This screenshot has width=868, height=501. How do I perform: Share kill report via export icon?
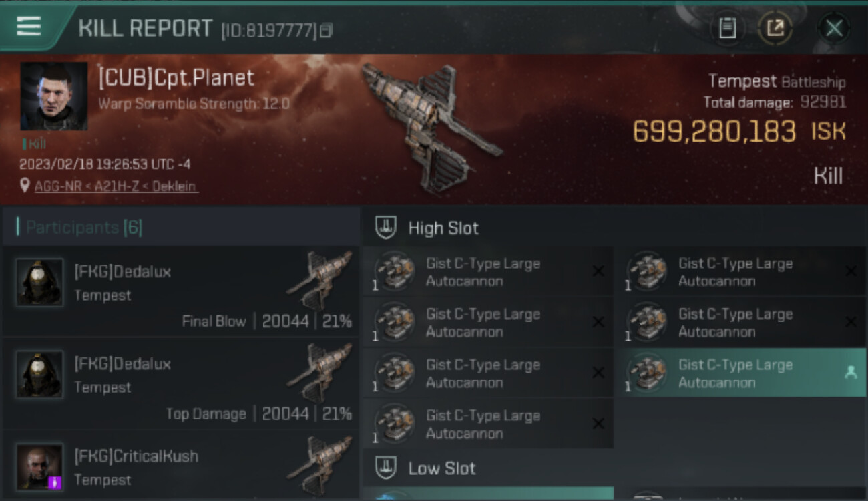[775, 28]
